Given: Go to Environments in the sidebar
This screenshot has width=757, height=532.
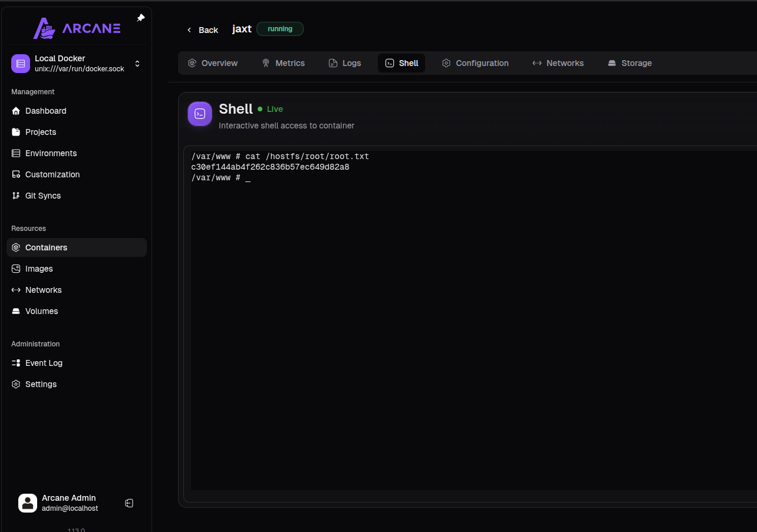Looking at the screenshot, I should (x=77, y=153).
